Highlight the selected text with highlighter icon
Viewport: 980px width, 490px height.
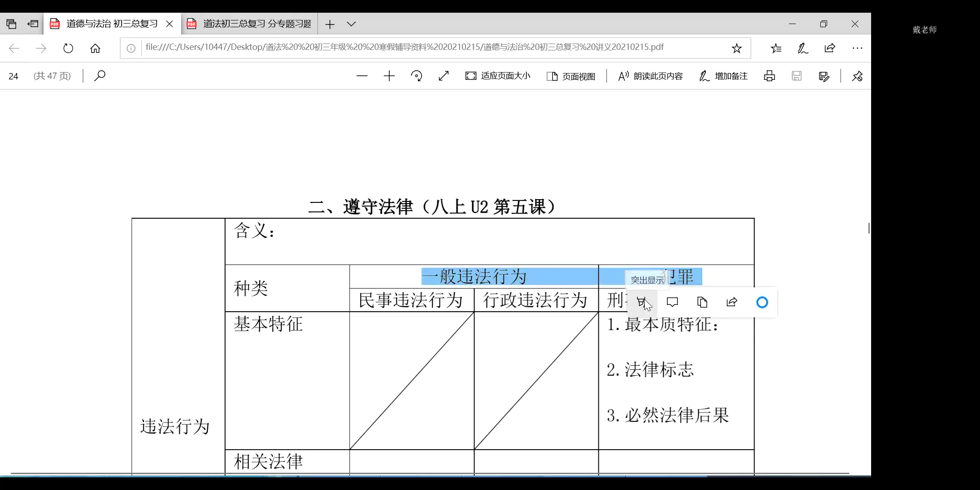pyautogui.click(x=642, y=302)
